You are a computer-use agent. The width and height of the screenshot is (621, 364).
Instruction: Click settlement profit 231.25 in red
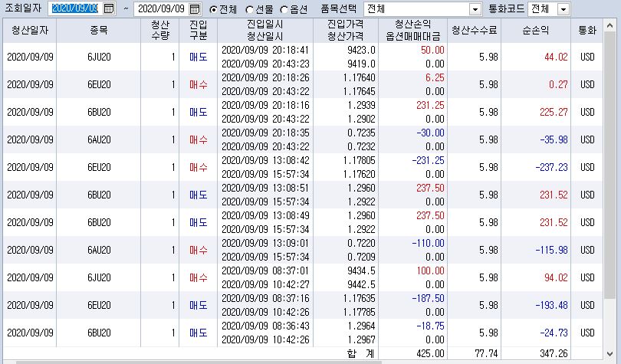click(430, 106)
